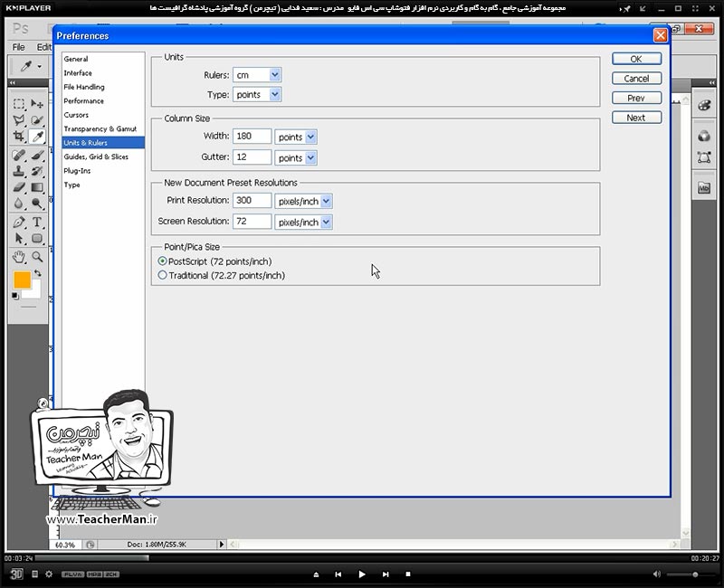Image resolution: width=724 pixels, height=588 pixels.
Task: Select the Move tool
Action: pyautogui.click(x=37, y=103)
